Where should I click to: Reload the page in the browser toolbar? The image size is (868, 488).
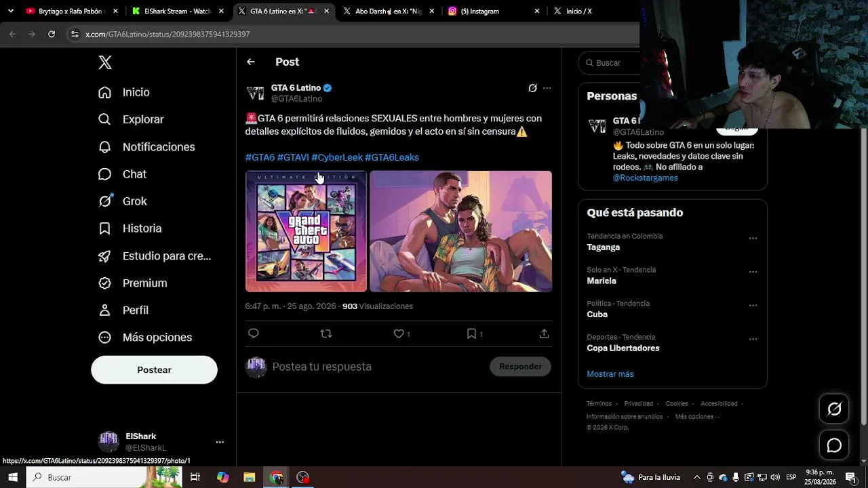tap(52, 34)
